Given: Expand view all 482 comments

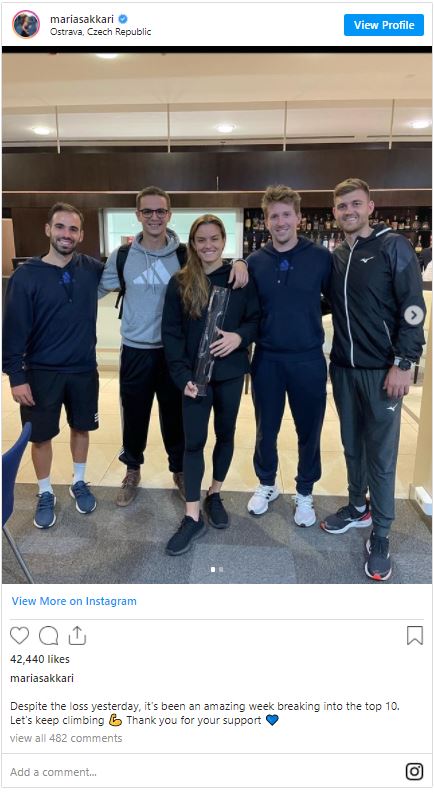Looking at the screenshot, I should pyautogui.click(x=66, y=738).
